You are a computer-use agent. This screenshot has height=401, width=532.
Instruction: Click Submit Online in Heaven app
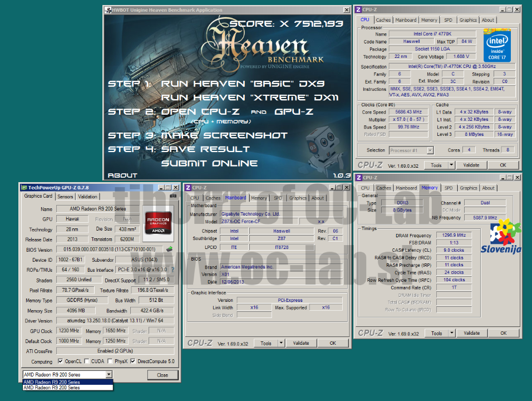point(209,163)
